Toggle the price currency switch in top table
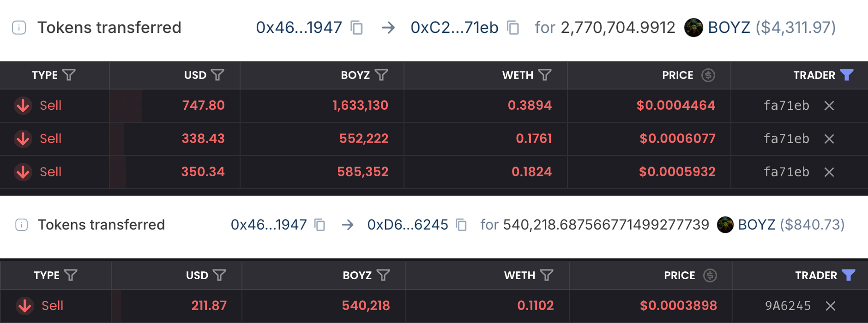The image size is (868, 323). coord(708,75)
